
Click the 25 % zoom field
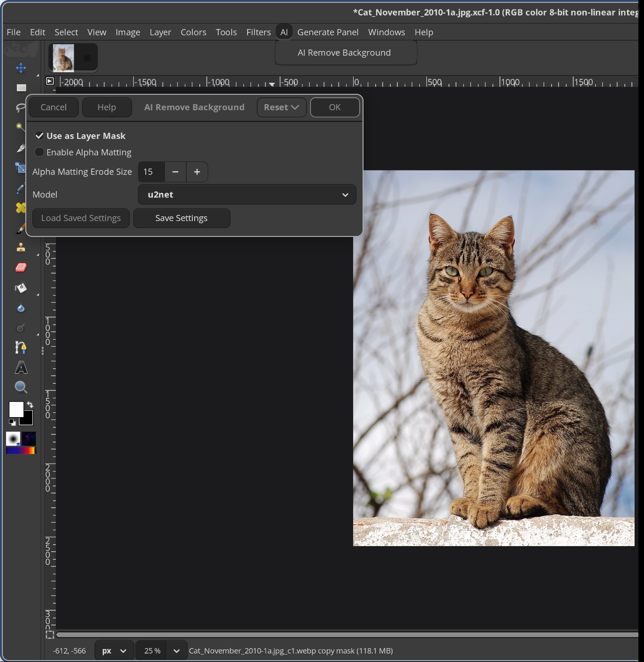pos(152,651)
